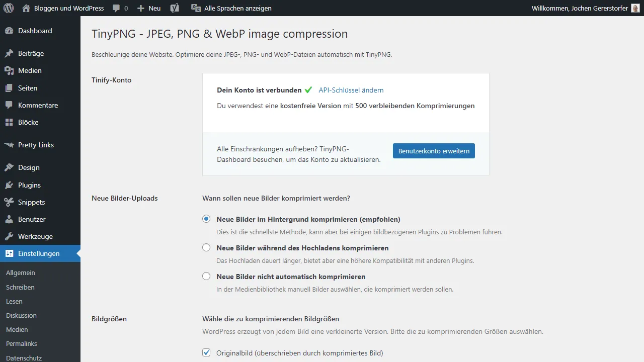Open Allgemein settings submenu
This screenshot has height=362, width=644.
(21, 273)
